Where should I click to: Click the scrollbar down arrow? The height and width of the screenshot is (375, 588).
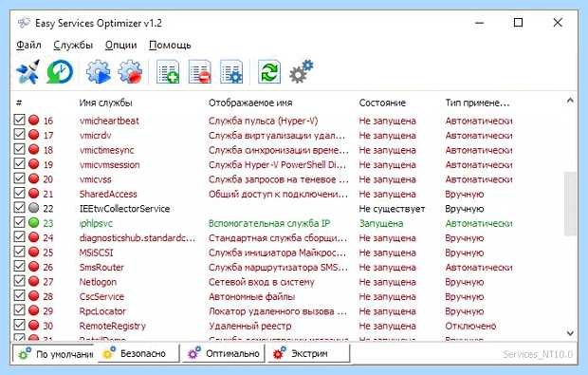(x=570, y=332)
